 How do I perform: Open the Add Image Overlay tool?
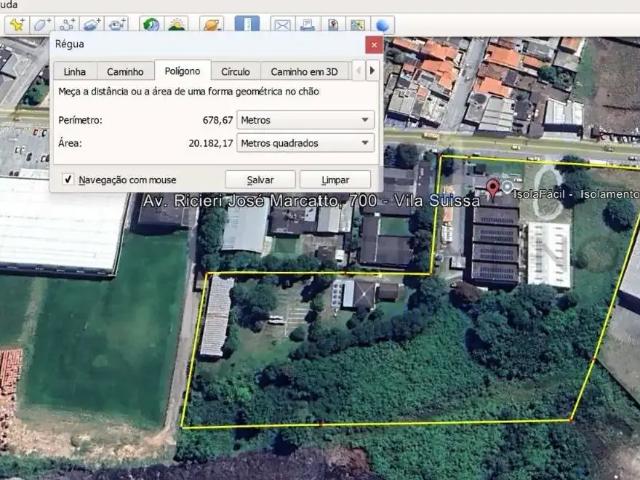click(x=93, y=24)
